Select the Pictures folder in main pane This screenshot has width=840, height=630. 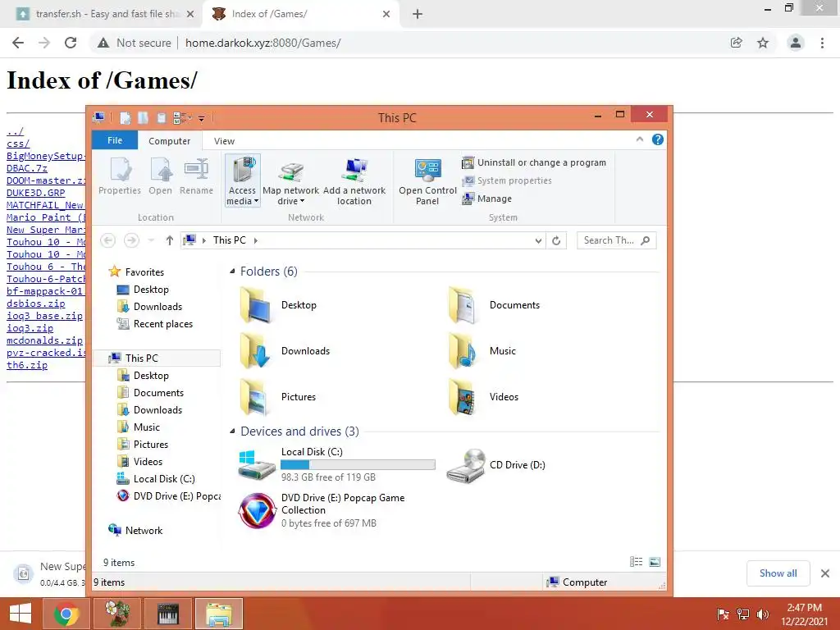(x=279, y=397)
